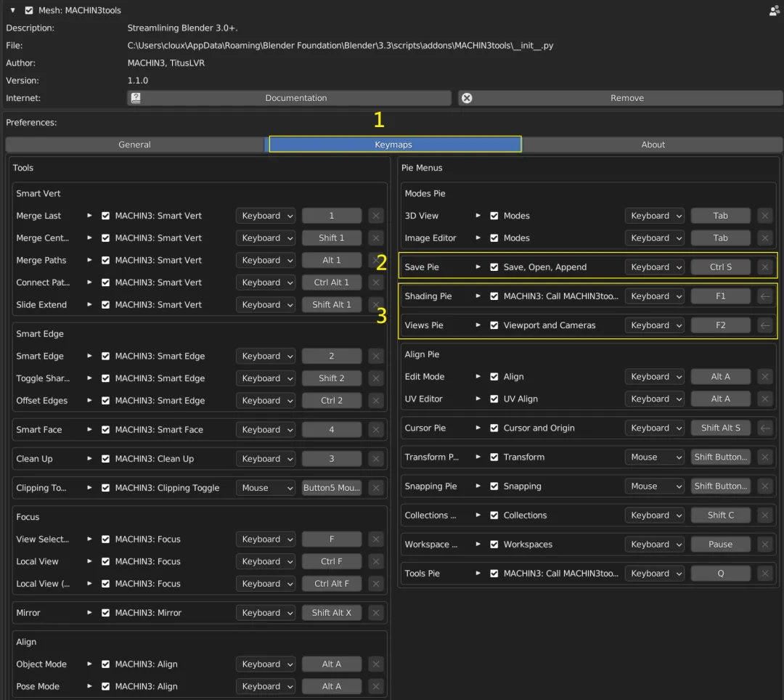
Task: Expand the Smart Face keymap entry arrow
Action: click(x=90, y=430)
